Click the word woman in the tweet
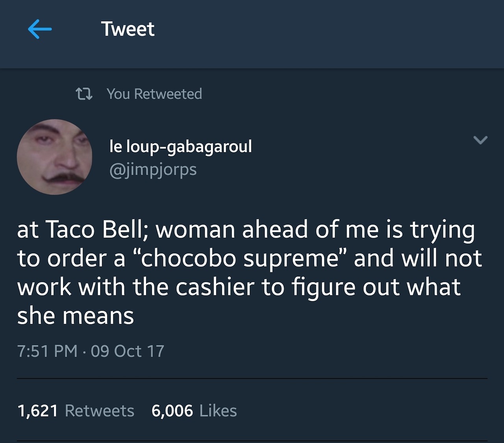504x443 pixels. 195,229
